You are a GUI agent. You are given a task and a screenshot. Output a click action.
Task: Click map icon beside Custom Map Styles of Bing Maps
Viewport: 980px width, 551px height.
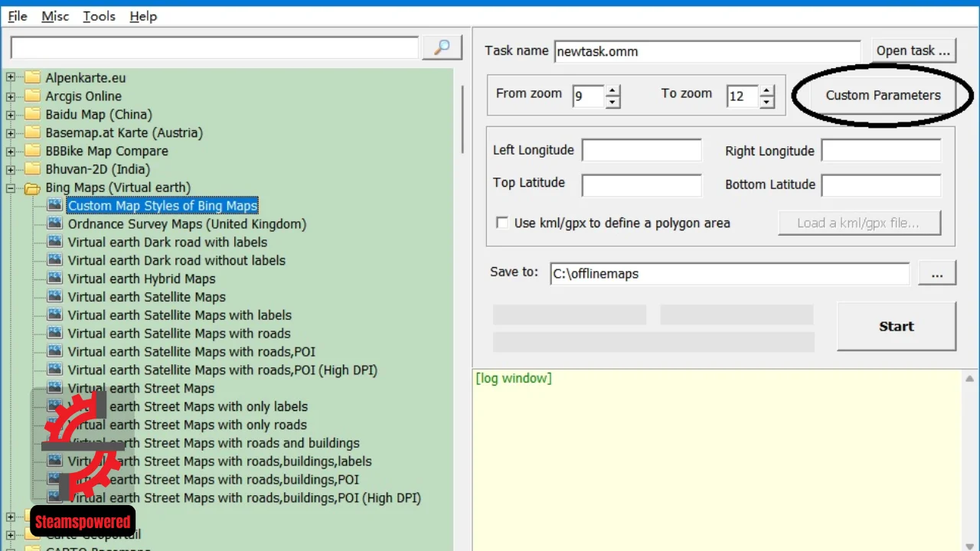tap(54, 205)
